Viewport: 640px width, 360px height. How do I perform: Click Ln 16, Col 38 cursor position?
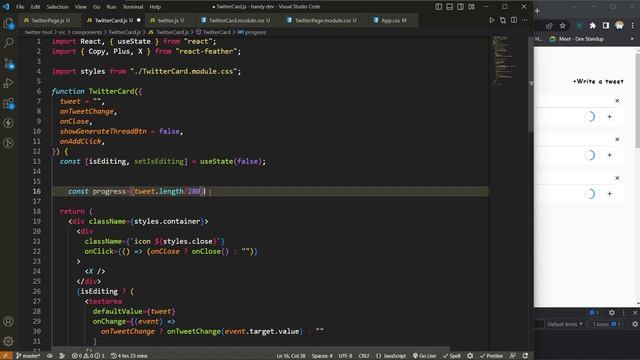click(x=291, y=356)
